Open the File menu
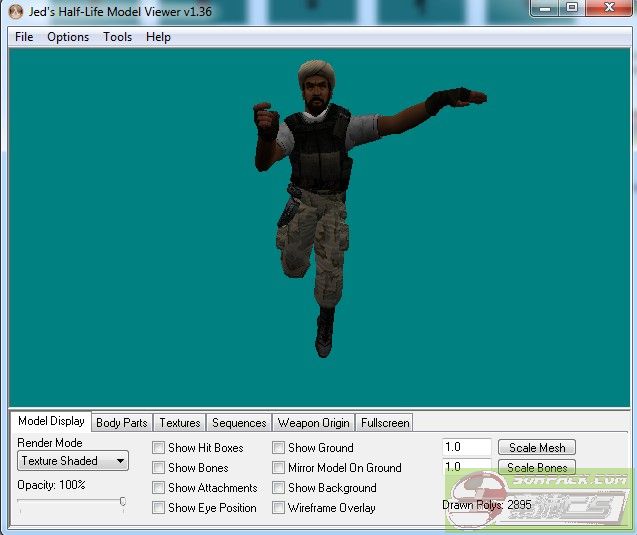 click(x=24, y=37)
